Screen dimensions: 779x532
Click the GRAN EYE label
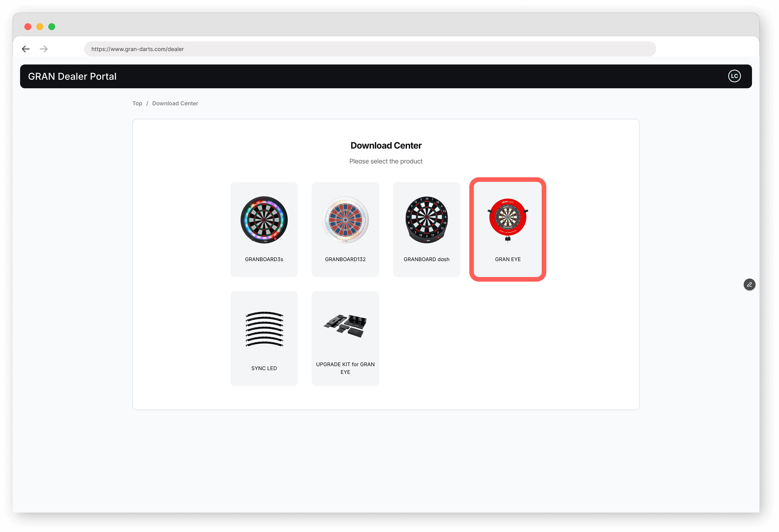[507, 259]
